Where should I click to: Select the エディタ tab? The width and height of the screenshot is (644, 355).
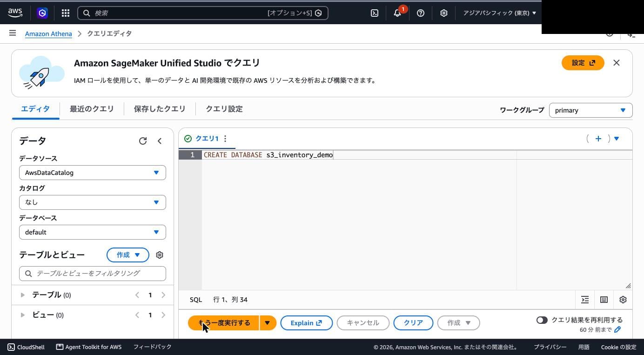click(x=35, y=109)
